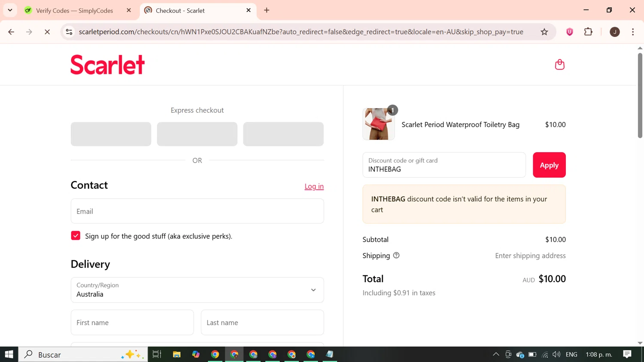Focus the Last name field

(x=262, y=323)
